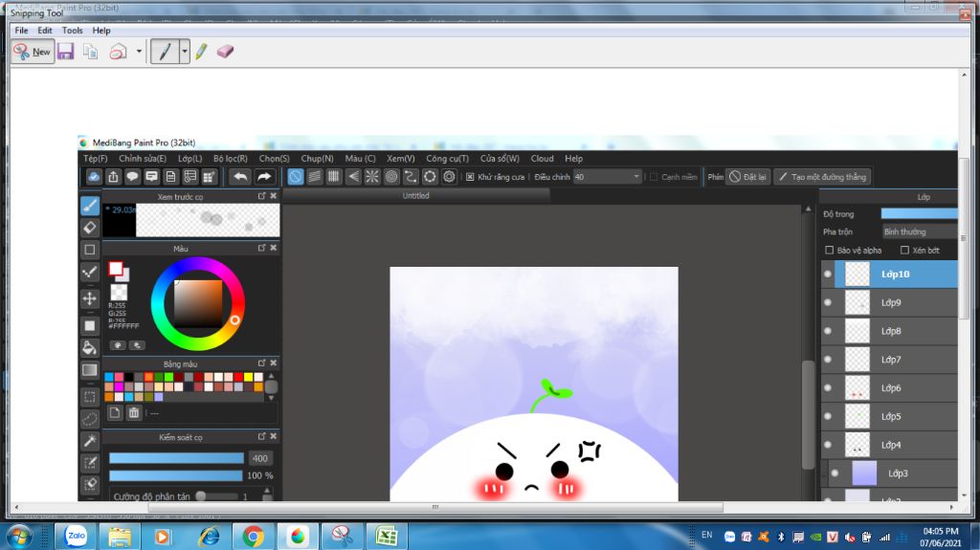The width and height of the screenshot is (980, 550).
Task: Open the Lớp(L) menu
Action: tap(190, 159)
